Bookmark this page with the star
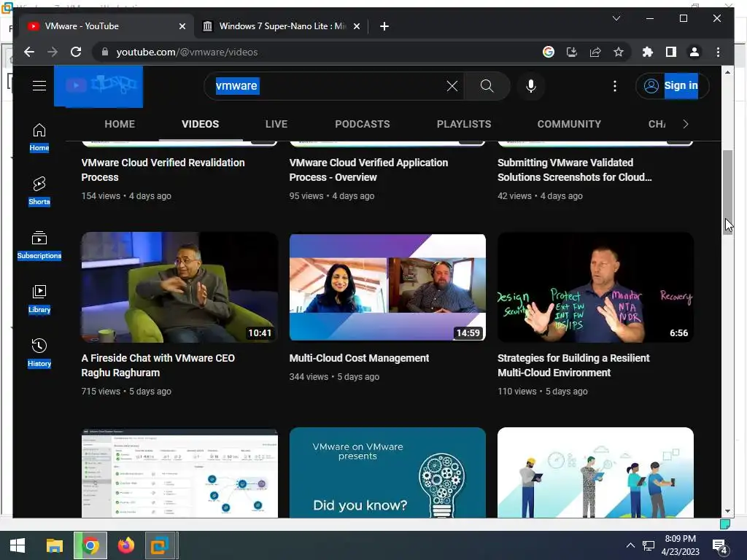Viewport: 747px width, 560px height. click(x=619, y=52)
